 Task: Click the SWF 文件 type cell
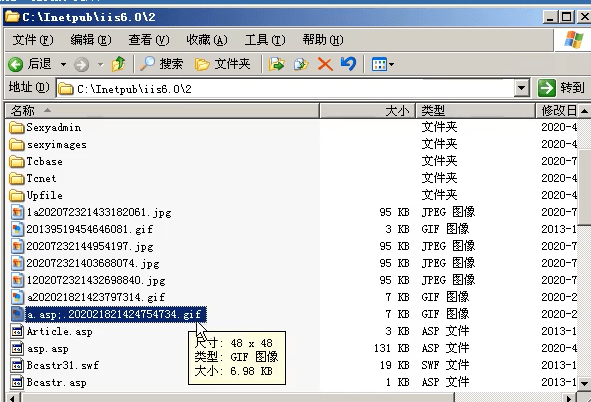point(445,365)
